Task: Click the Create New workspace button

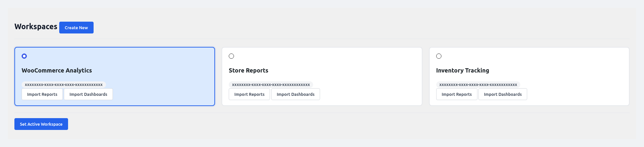Action: (x=76, y=28)
